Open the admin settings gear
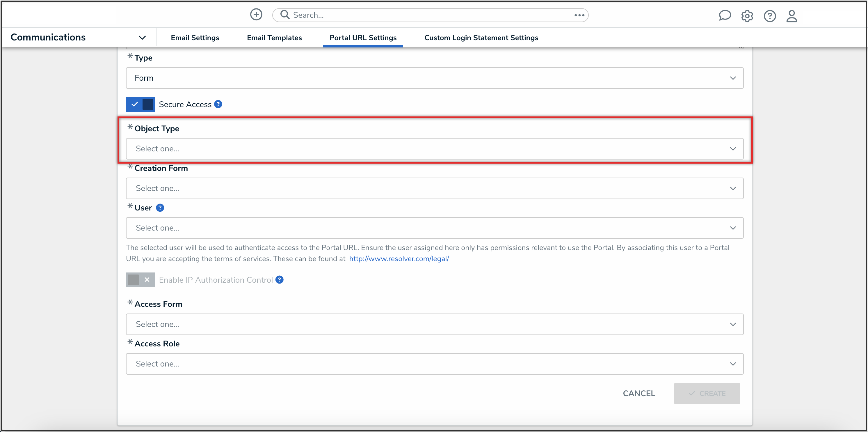Viewport: 868px width, 432px height. pos(747,16)
